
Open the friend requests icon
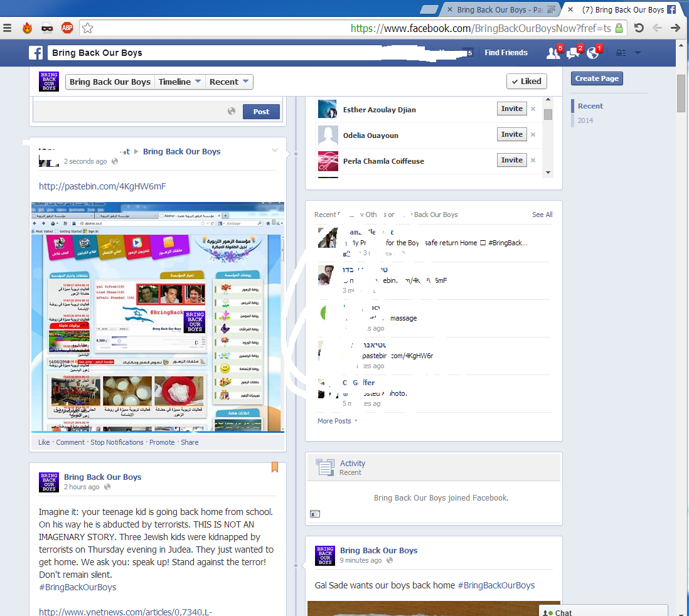[553, 53]
